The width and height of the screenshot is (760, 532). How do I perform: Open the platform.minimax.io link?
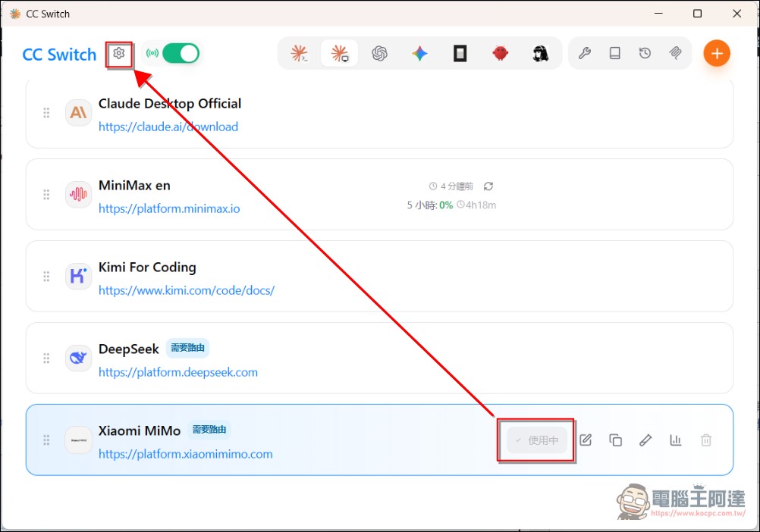(169, 208)
